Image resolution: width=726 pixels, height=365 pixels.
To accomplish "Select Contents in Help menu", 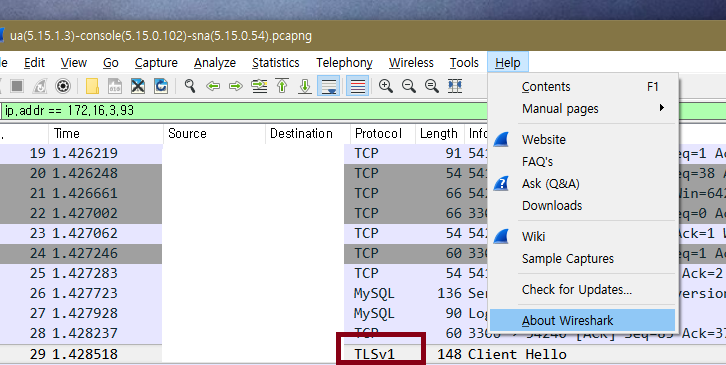I will 583,87.
